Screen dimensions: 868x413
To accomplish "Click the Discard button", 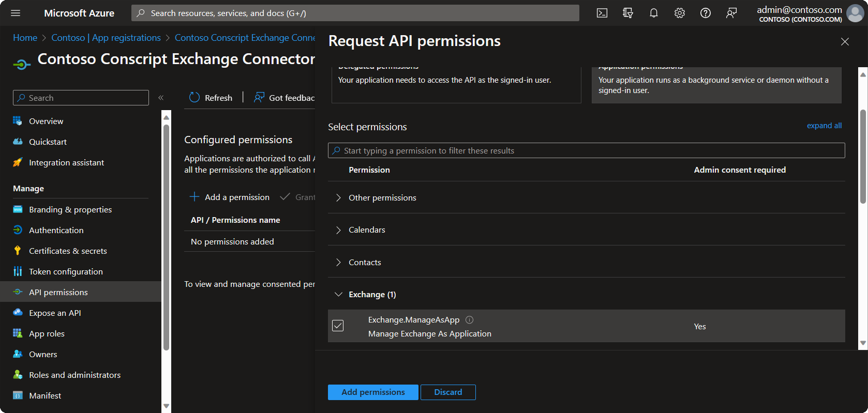I will 448,392.
